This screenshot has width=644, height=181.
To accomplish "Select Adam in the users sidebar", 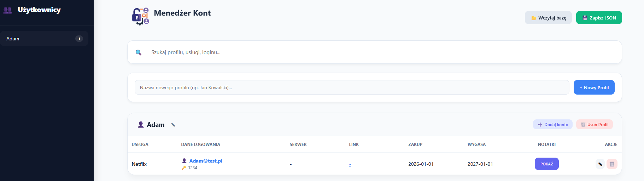I will tap(44, 39).
